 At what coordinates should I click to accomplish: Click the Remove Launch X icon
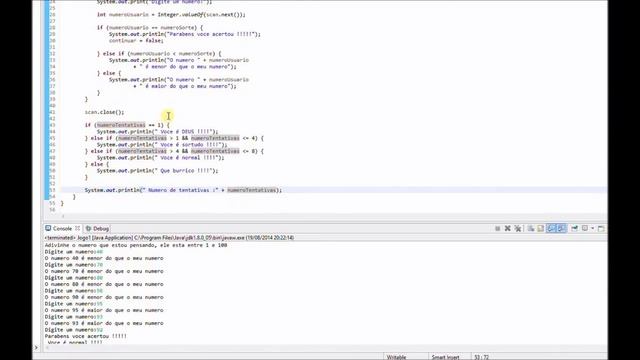click(x=508, y=229)
